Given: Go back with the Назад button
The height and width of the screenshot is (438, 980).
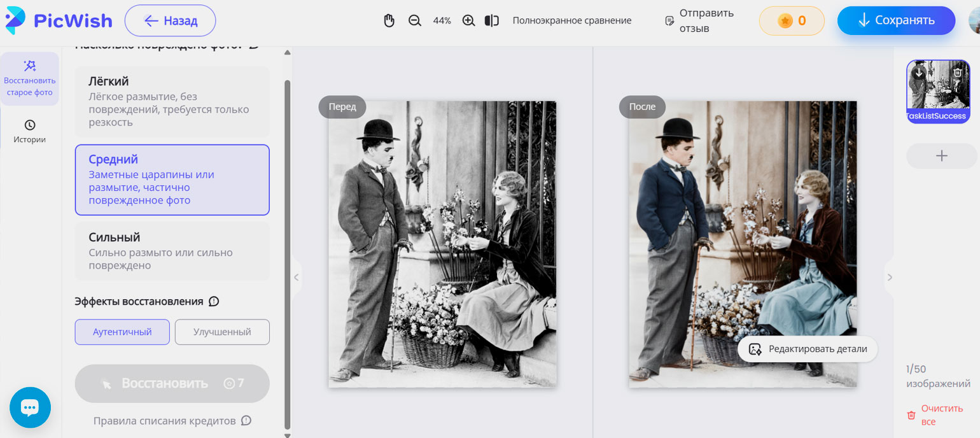Looking at the screenshot, I should 171,20.
